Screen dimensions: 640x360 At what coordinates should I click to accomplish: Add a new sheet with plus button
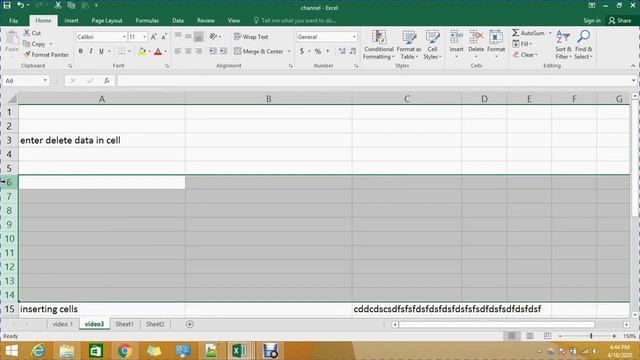click(189, 324)
